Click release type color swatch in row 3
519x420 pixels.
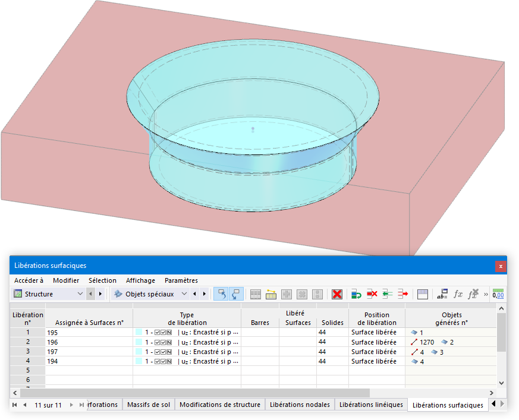click(x=139, y=352)
